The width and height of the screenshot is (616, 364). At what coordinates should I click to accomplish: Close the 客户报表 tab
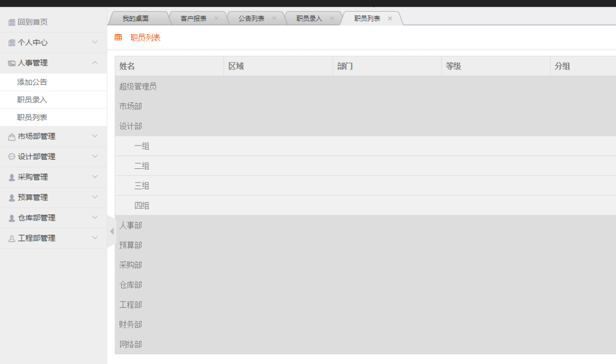[216, 19]
